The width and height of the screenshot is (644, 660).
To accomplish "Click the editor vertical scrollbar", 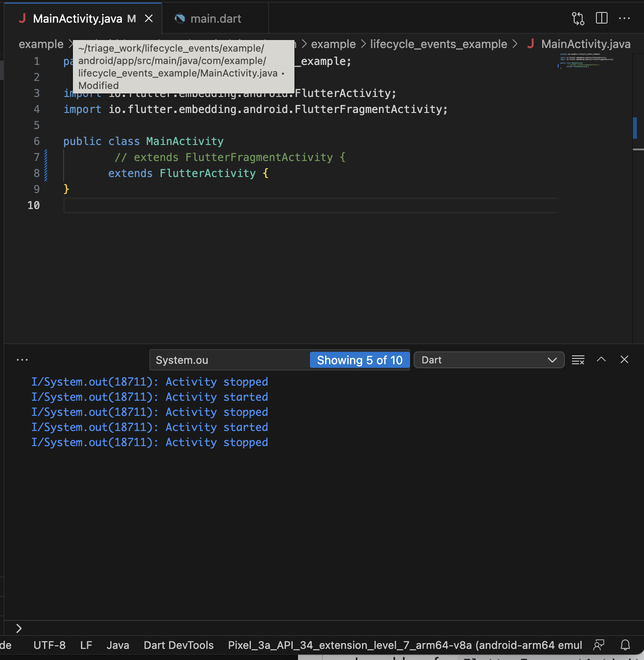I will 638,198.
